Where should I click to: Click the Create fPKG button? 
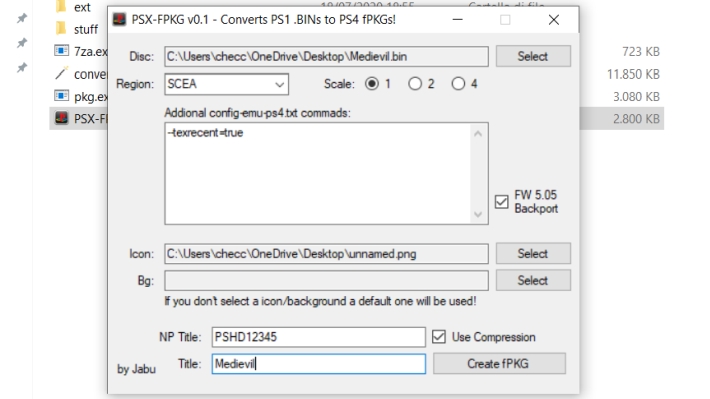499,364
